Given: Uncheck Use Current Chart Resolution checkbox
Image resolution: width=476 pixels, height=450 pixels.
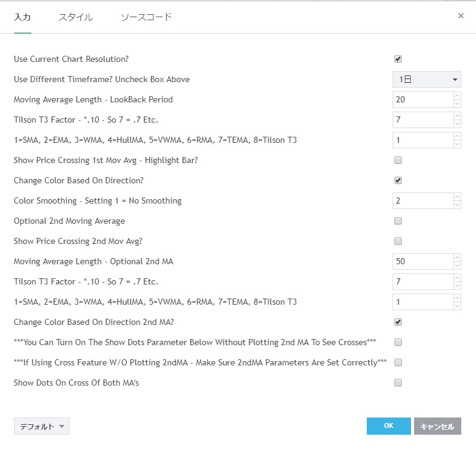Looking at the screenshot, I should click(398, 59).
